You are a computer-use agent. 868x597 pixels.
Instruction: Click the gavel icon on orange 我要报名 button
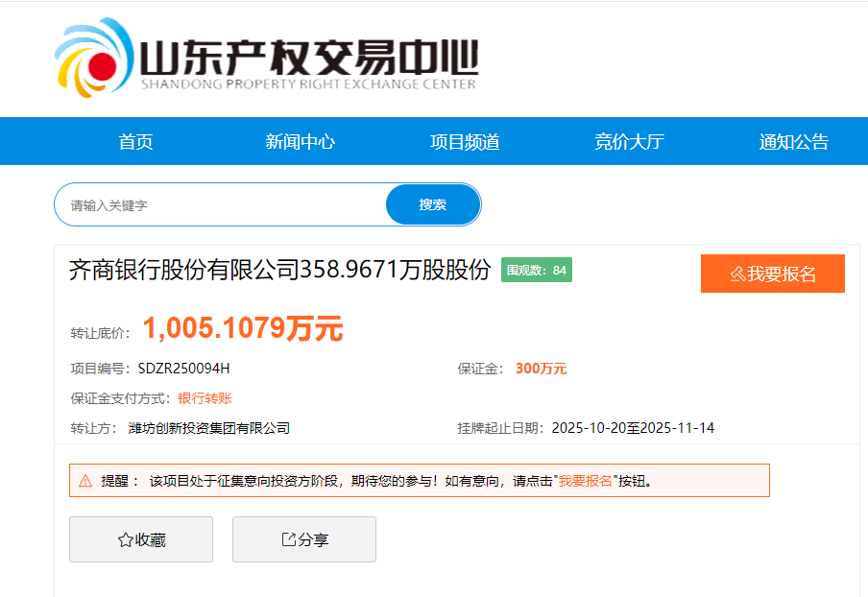click(737, 275)
